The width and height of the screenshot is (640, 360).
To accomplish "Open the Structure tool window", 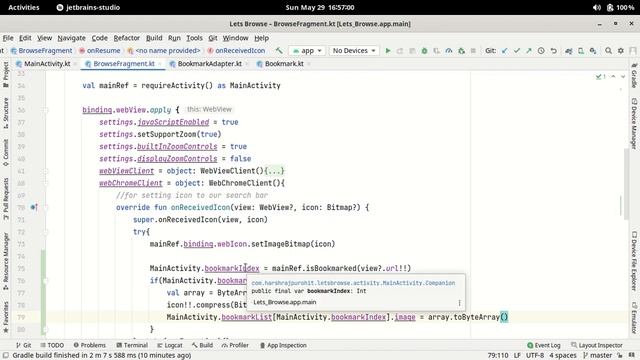I will point(6,113).
